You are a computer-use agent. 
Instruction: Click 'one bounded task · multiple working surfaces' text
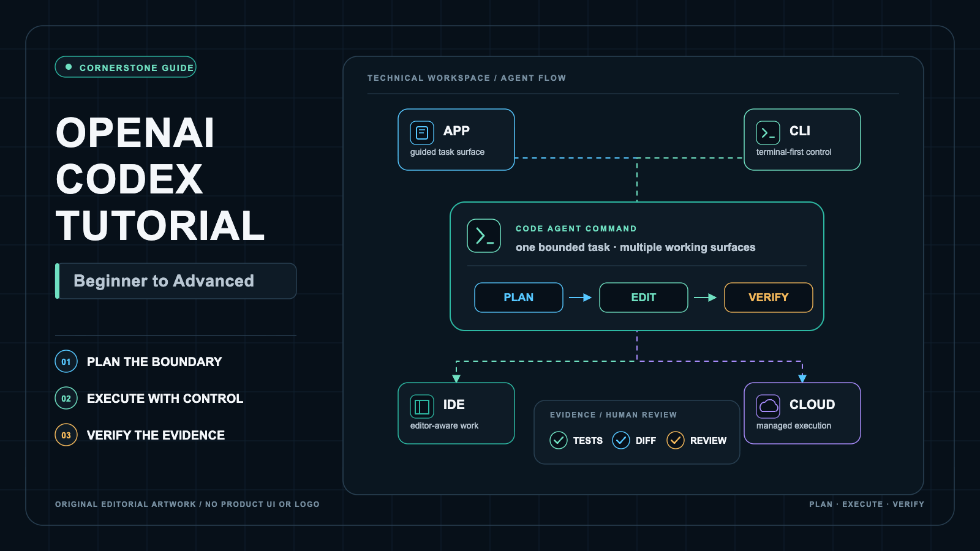pyautogui.click(x=636, y=247)
